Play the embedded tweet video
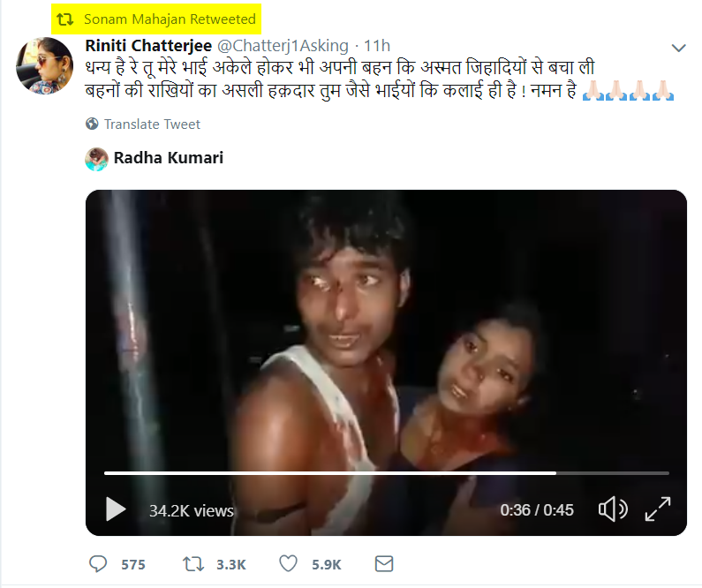702x588 pixels. 116,509
